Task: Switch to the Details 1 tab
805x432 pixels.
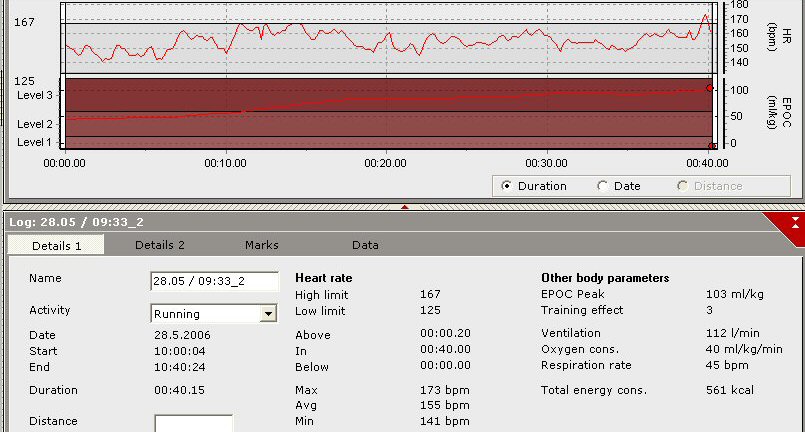Action: [56, 245]
